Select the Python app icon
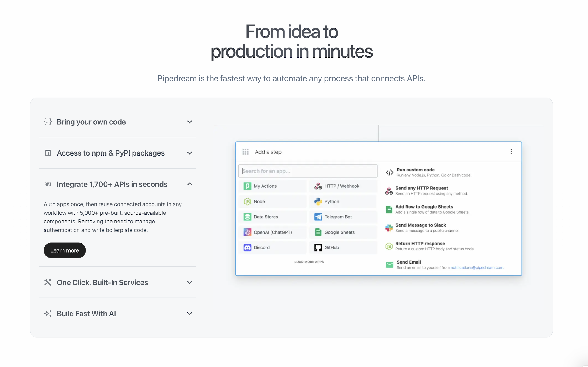 318,201
